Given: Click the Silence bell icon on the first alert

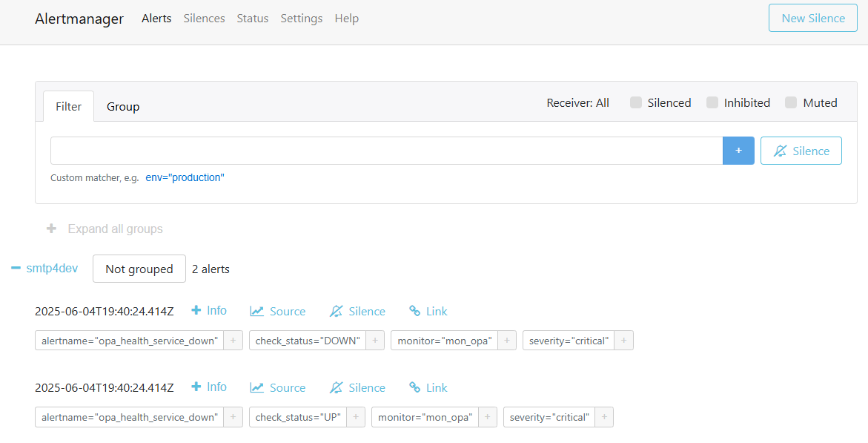Looking at the screenshot, I should pyautogui.click(x=337, y=311).
